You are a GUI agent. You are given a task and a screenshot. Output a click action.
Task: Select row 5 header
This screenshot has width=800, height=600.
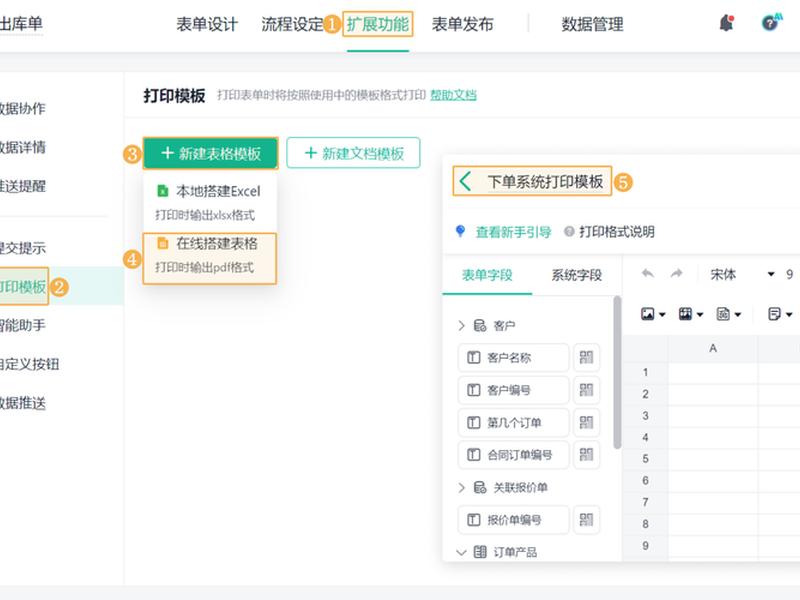coord(645,459)
